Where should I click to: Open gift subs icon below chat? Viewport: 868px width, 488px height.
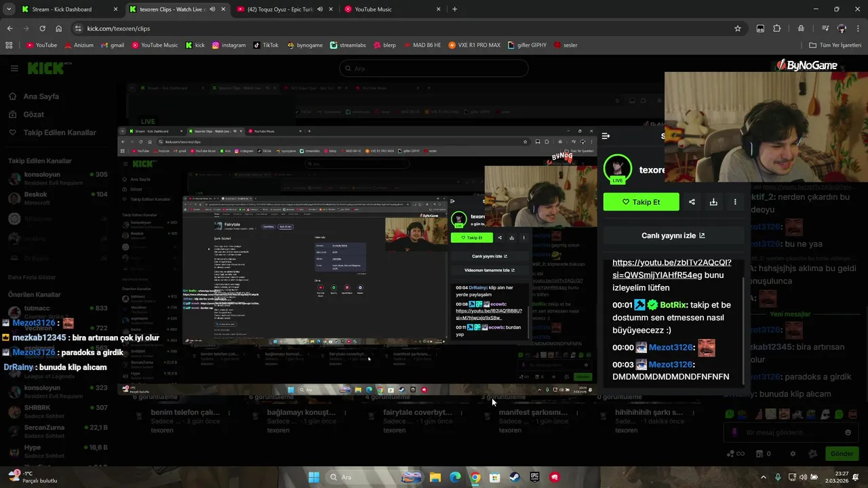764,453
